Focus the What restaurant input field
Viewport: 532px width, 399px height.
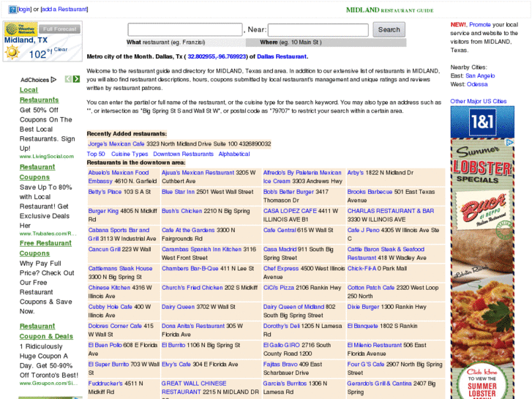(x=185, y=29)
